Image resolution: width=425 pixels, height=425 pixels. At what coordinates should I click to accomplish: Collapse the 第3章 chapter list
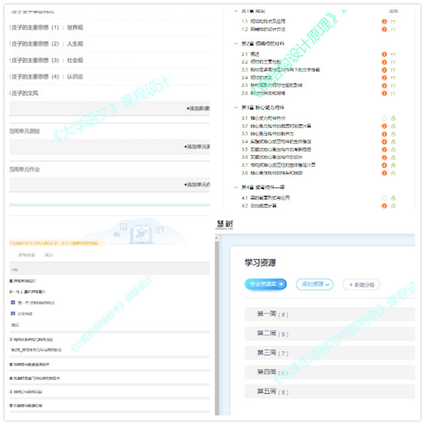[236, 108]
